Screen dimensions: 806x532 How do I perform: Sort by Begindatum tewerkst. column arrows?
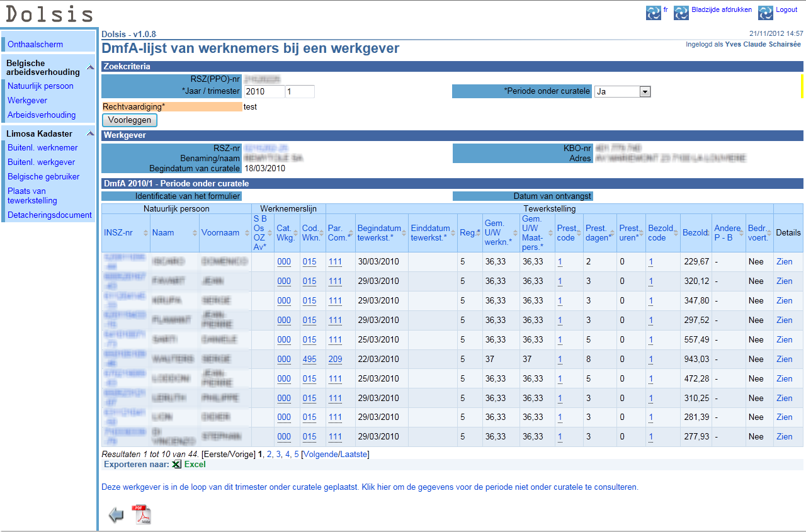[x=404, y=233]
